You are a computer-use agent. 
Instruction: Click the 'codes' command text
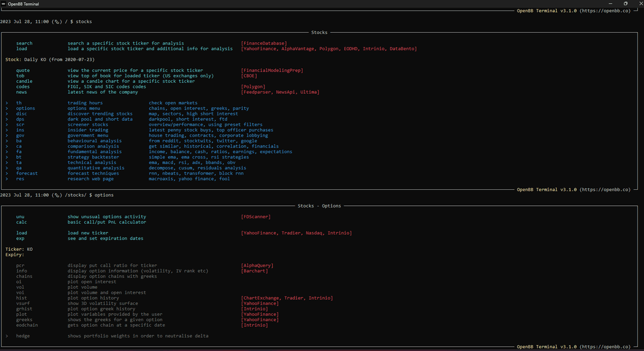pos(23,87)
